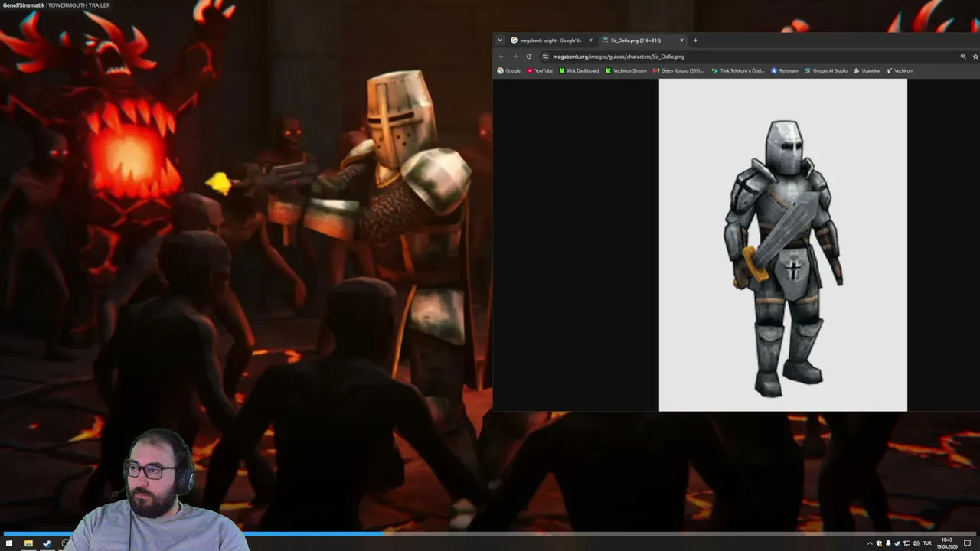
Task: Open the volume control tray icon
Action: [x=916, y=543]
